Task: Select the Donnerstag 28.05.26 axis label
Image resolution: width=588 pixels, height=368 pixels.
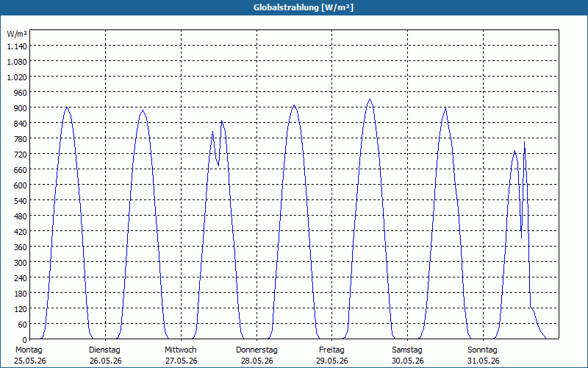Action: point(257,355)
